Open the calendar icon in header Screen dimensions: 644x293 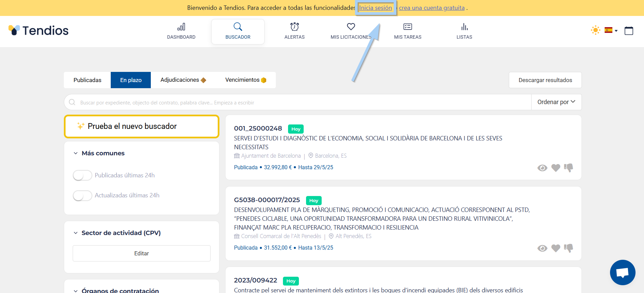[x=629, y=31]
